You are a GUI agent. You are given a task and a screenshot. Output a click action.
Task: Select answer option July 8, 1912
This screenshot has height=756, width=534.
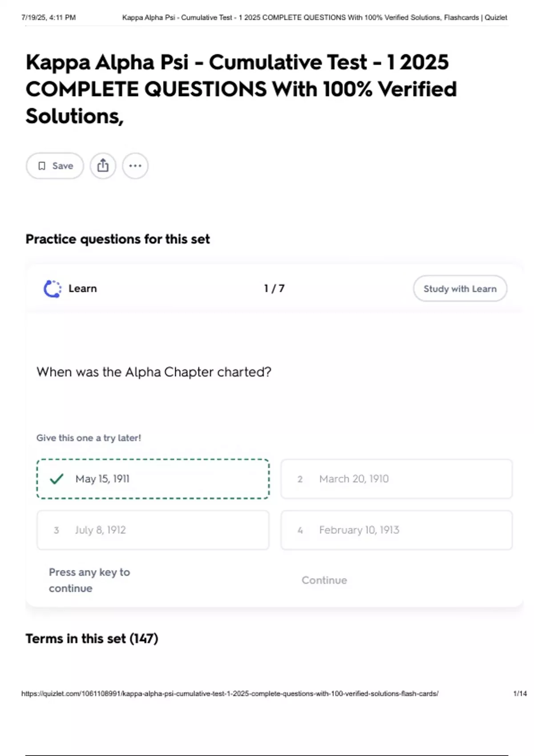tap(152, 530)
